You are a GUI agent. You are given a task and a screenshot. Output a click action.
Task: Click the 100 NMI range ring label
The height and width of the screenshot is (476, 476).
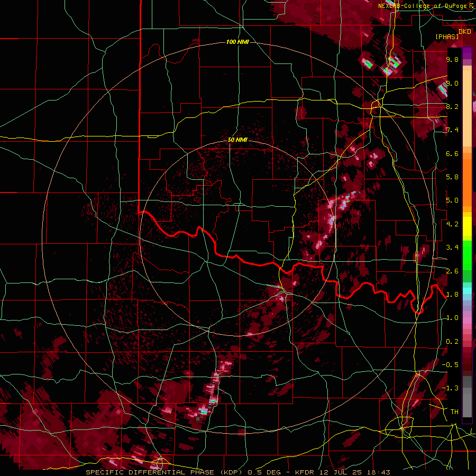tap(237, 42)
